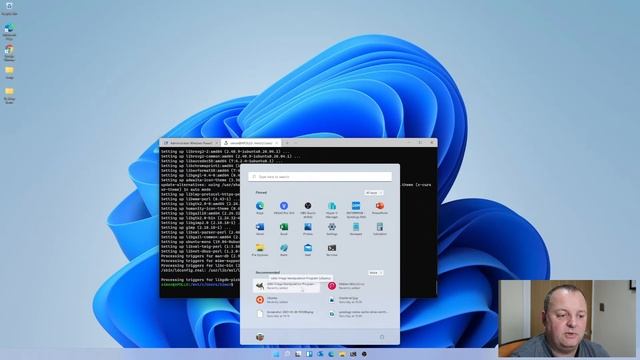Open OBS icon on the taskbar

[x=364, y=354]
